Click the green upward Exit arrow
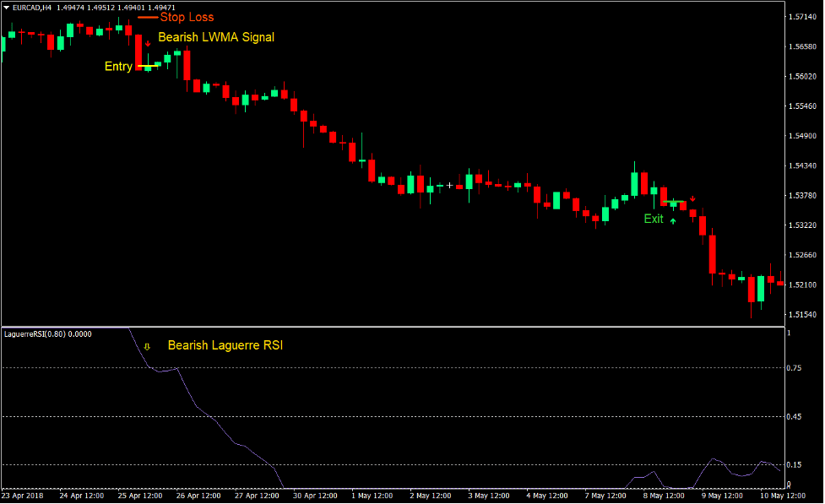825x504 pixels. 673,221
